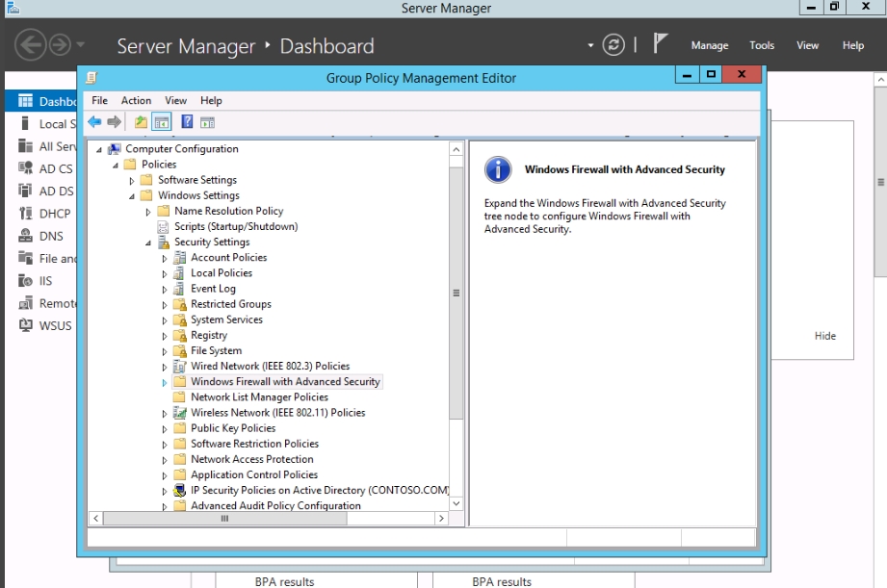Select WSUS icon in Server Manager sidebar
Image resolution: width=887 pixels, height=588 pixels.
click(25, 325)
